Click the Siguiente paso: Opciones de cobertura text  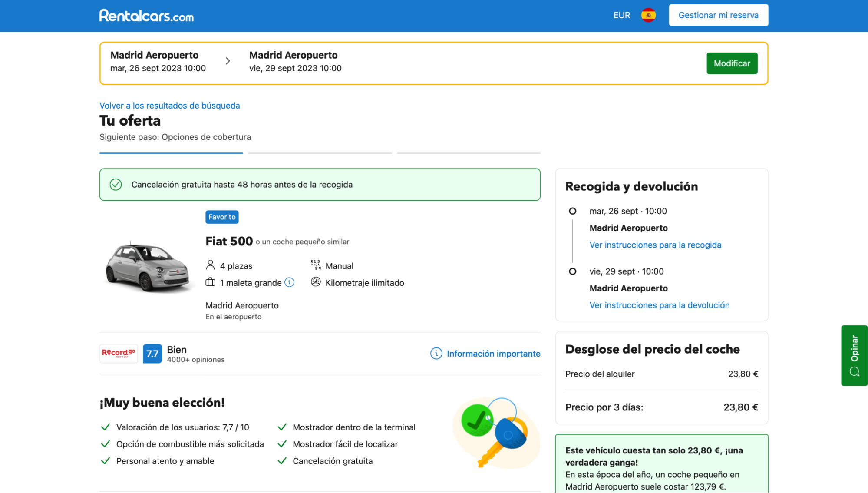(x=175, y=137)
